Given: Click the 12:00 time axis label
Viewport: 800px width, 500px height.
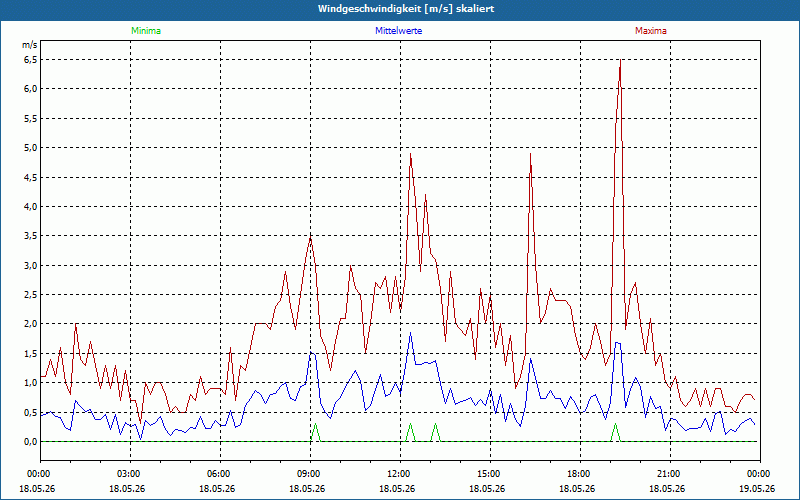Looking at the screenshot, I should 401,474.
